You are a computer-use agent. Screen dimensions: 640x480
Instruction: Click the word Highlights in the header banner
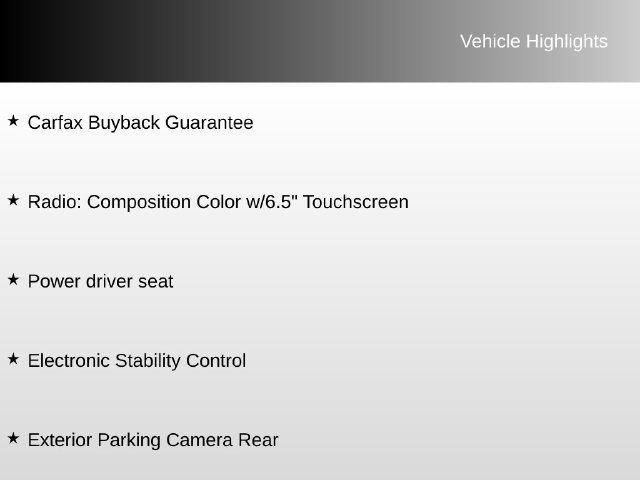[x=567, y=42]
